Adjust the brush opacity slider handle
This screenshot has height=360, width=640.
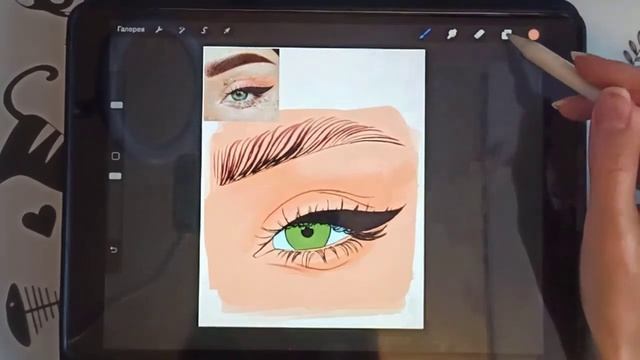[116, 176]
